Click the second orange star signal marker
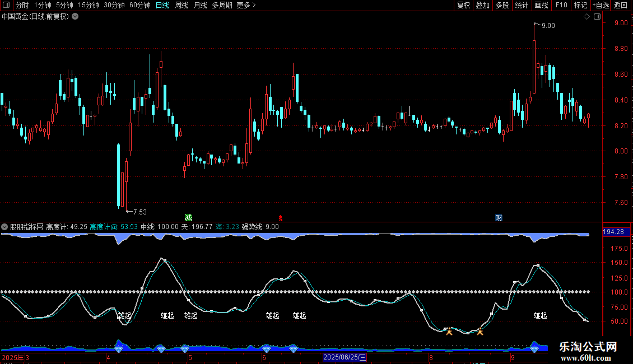 point(480,332)
